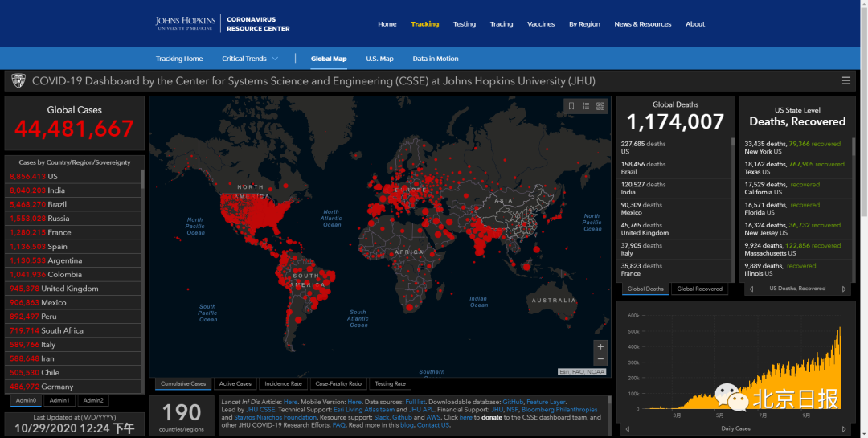
Task: Select US row in cases list
Action: [x=75, y=176]
